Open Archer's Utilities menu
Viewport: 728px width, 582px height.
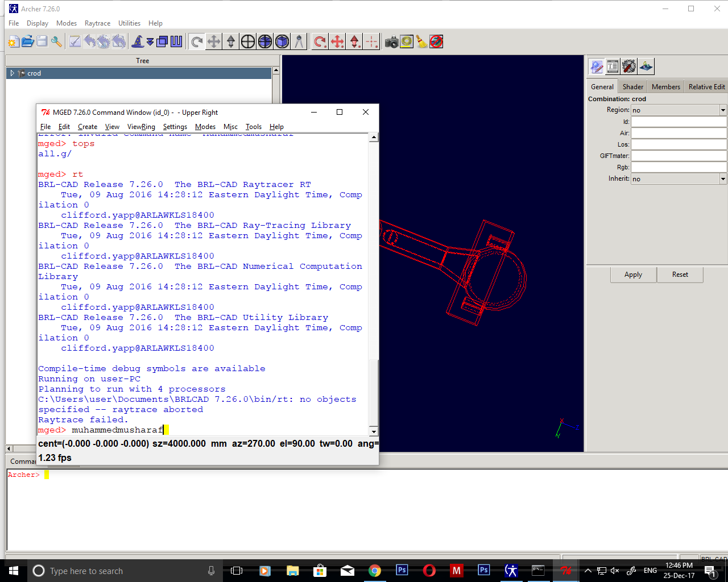129,23
